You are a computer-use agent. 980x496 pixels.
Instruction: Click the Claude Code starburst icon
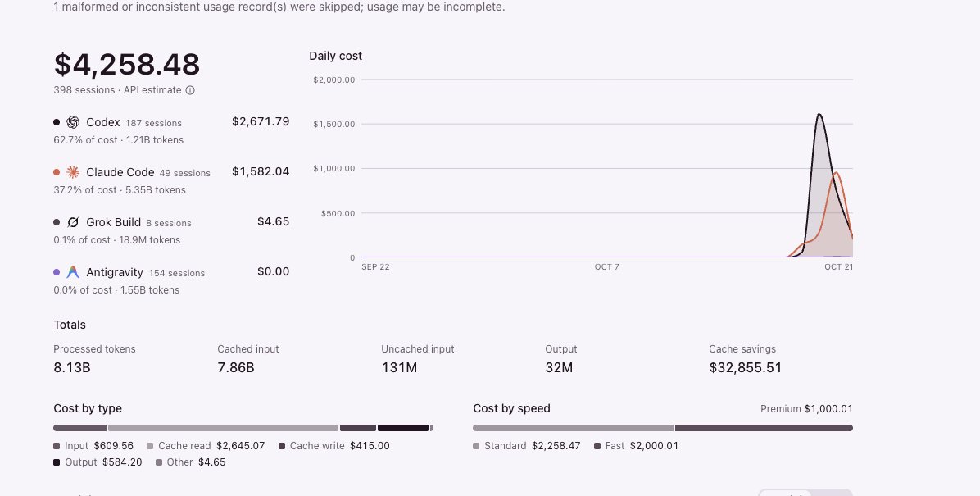(73, 172)
